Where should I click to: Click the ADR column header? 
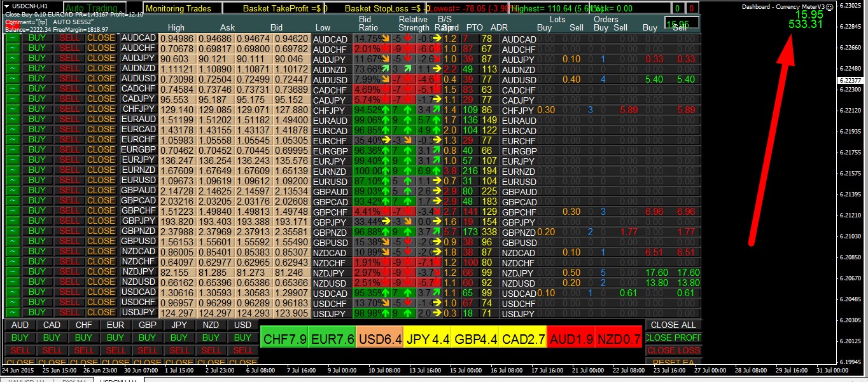pos(500,27)
